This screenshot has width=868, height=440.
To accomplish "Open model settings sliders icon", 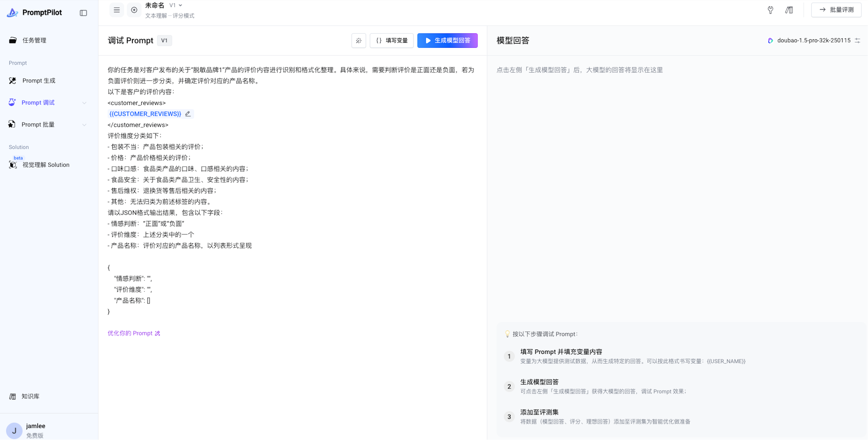I will point(858,41).
